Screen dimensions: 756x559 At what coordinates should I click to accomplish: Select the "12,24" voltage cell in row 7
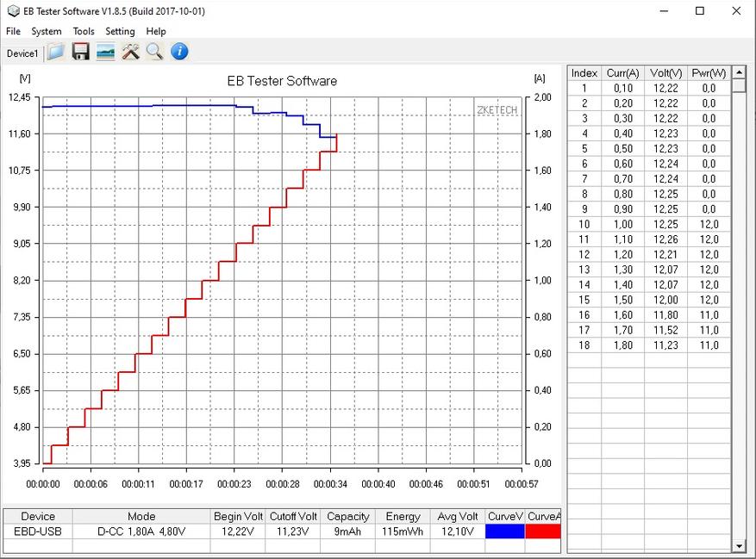[x=665, y=179]
